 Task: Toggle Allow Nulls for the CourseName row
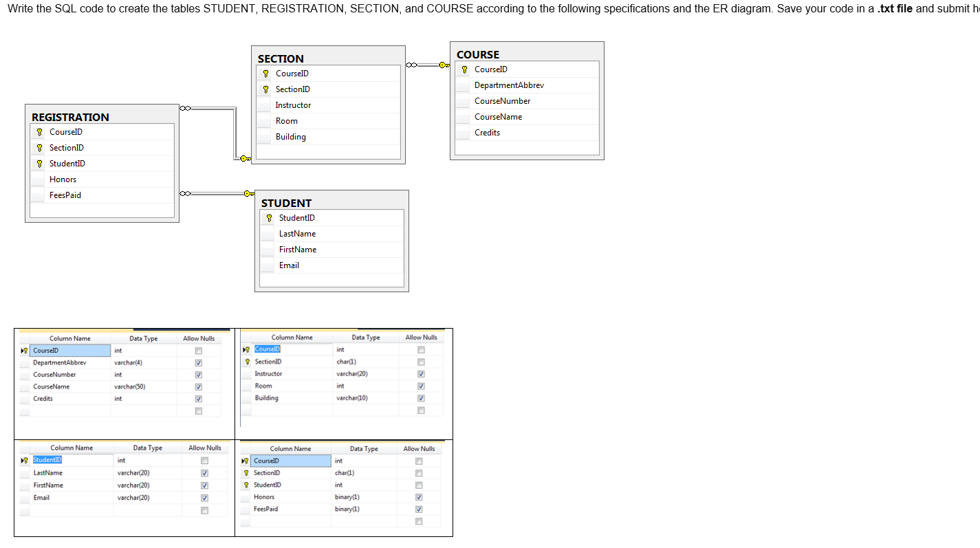(198, 387)
